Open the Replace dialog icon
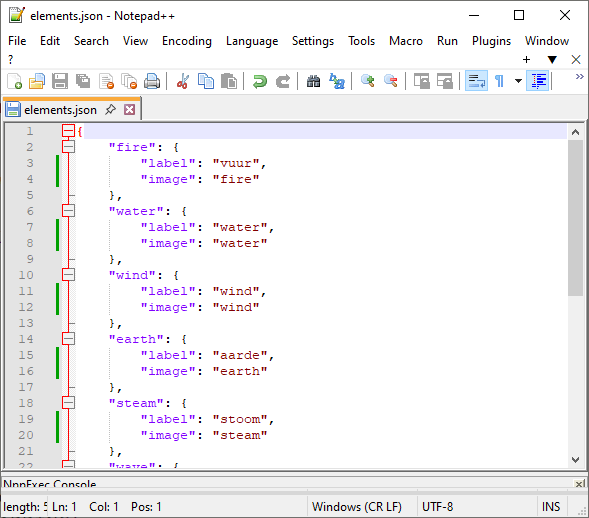Image resolution: width=589 pixels, height=518 pixels. [x=337, y=81]
